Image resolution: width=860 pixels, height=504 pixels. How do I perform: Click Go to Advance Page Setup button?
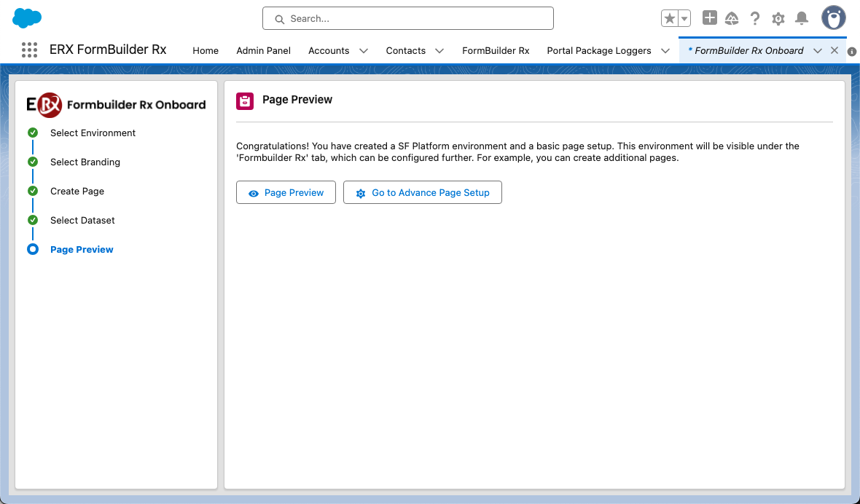click(x=423, y=193)
